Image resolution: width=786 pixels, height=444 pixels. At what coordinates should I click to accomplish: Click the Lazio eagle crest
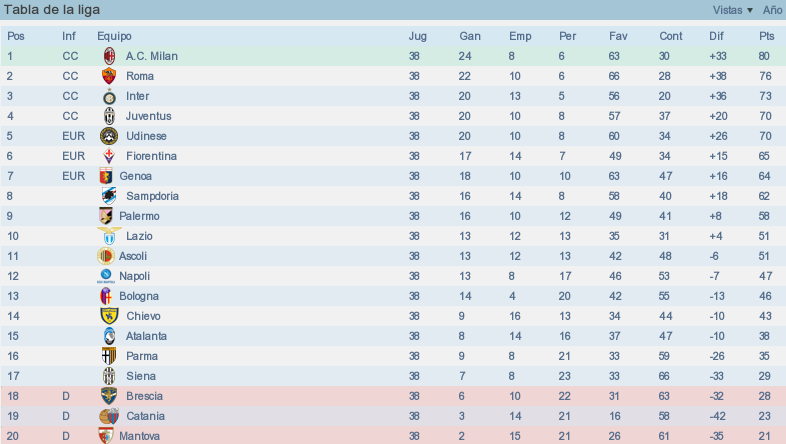(x=109, y=236)
